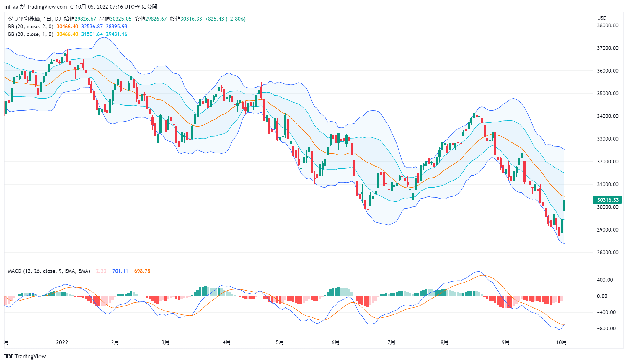Click the 33000.00 price axis label
628x364 pixels.
pyautogui.click(x=608, y=139)
